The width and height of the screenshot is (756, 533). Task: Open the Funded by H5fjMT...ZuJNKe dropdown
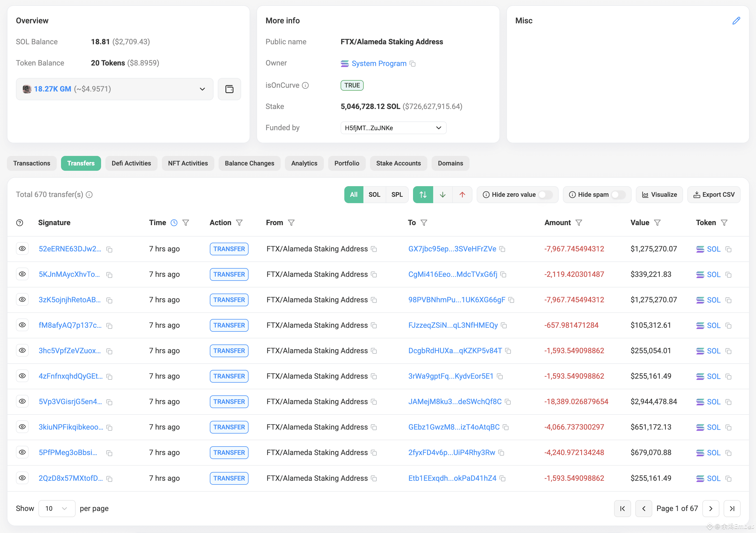pyautogui.click(x=393, y=128)
